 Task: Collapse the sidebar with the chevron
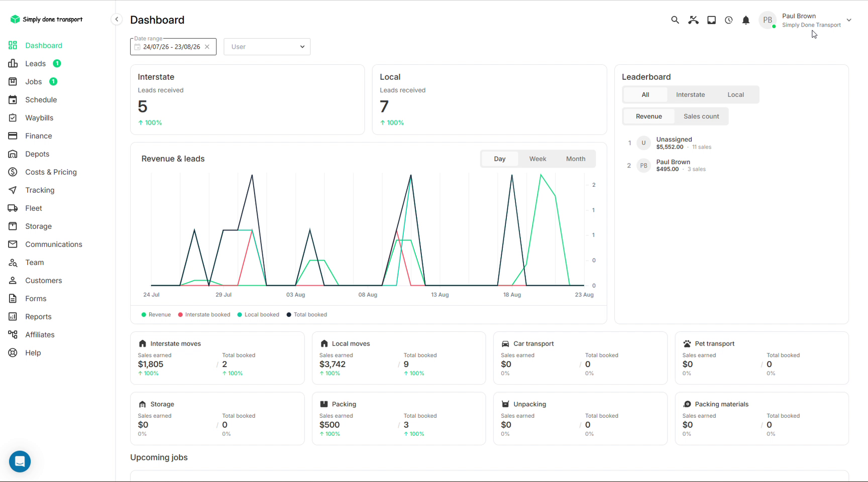(x=117, y=20)
